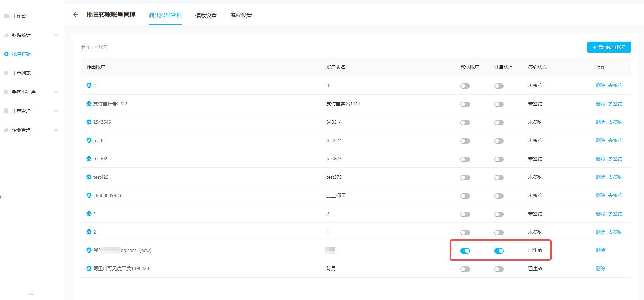Click the real name test875
Image resolution: width=644 pixels, height=300 pixels.
(334, 159)
